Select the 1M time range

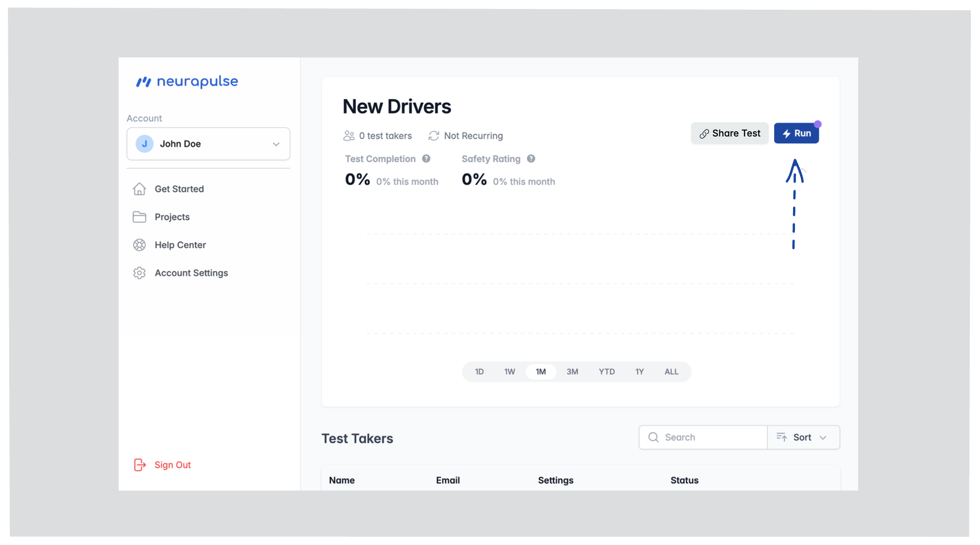[541, 372]
